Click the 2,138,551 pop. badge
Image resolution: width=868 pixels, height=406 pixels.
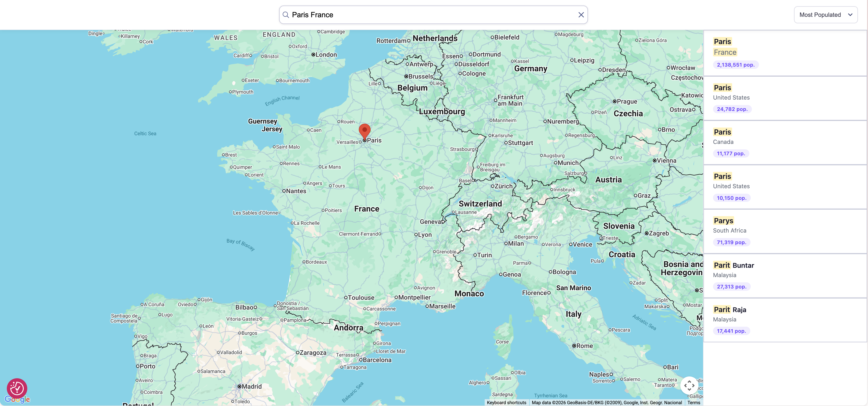[x=736, y=65]
